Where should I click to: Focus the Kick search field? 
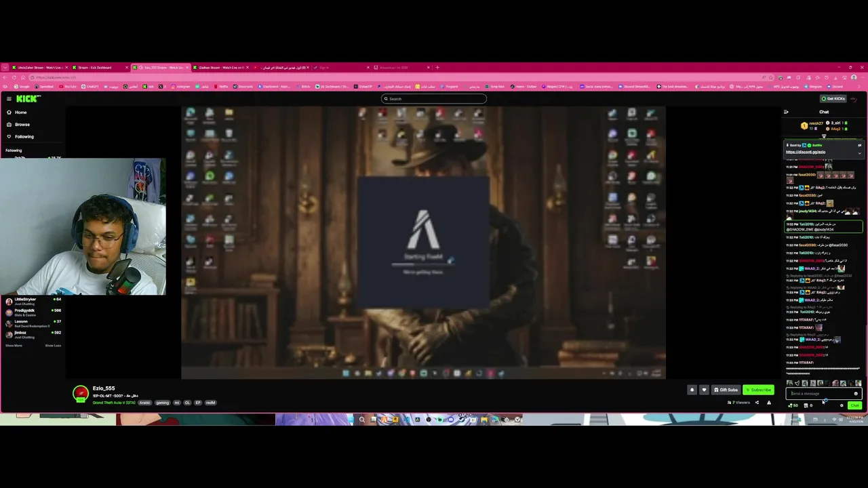[x=434, y=99]
